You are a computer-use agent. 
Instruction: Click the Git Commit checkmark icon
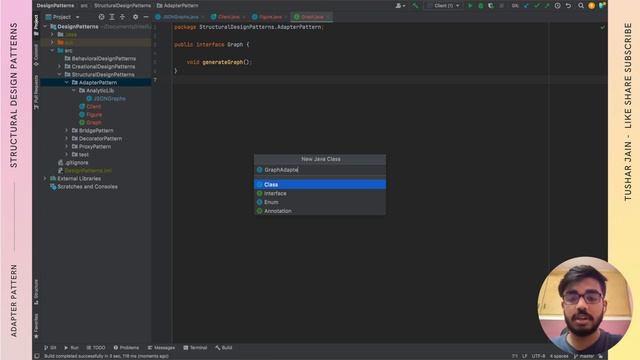coord(537,6)
